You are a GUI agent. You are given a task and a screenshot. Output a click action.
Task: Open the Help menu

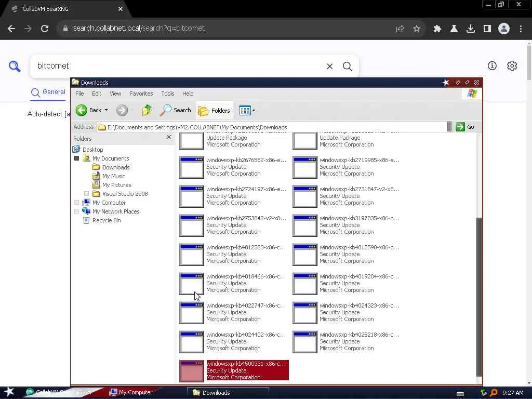point(188,94)
